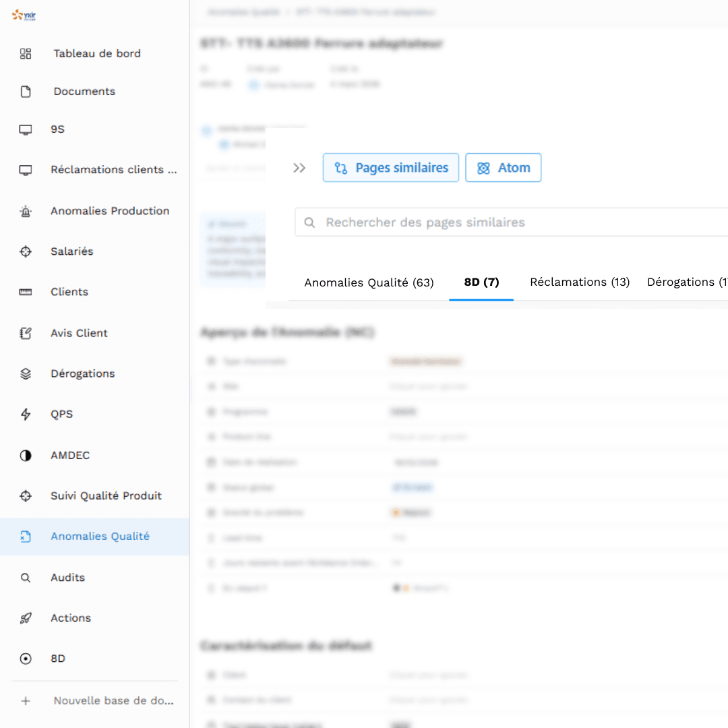Click the Anomalies Production siren icon
Image resolution: width=728 pixels, height=728 pixels.
(26, 211)
